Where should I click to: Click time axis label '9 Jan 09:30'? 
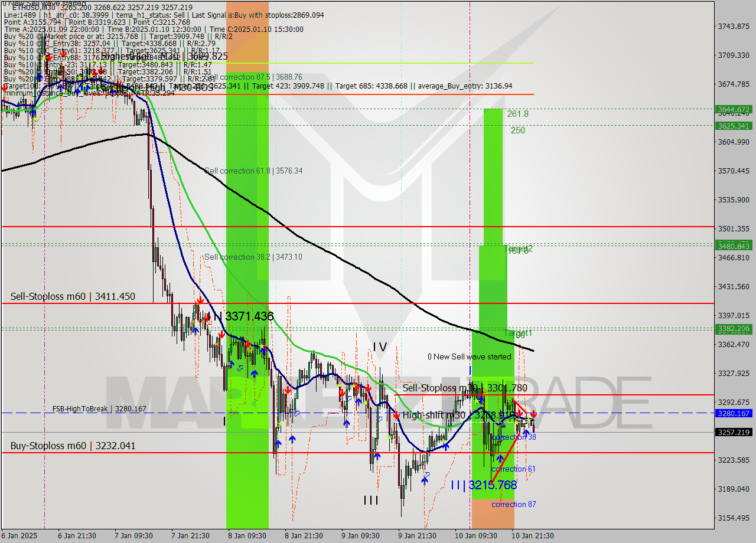360,535
